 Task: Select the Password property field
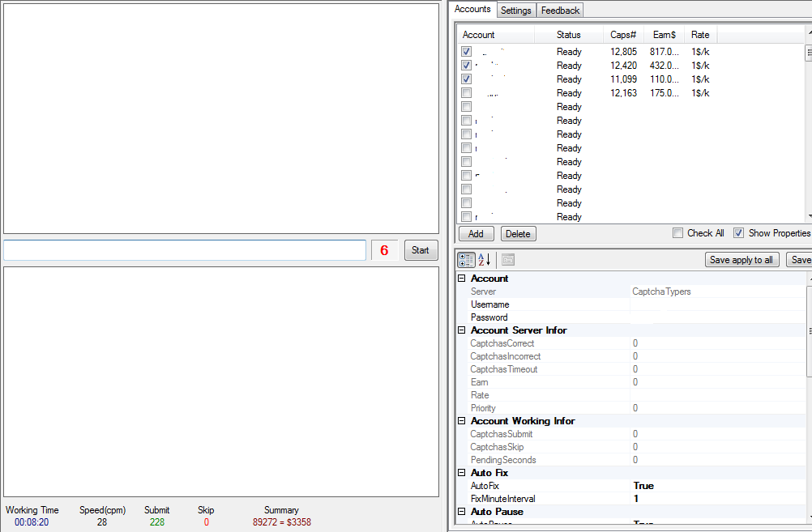pos(717,317)
